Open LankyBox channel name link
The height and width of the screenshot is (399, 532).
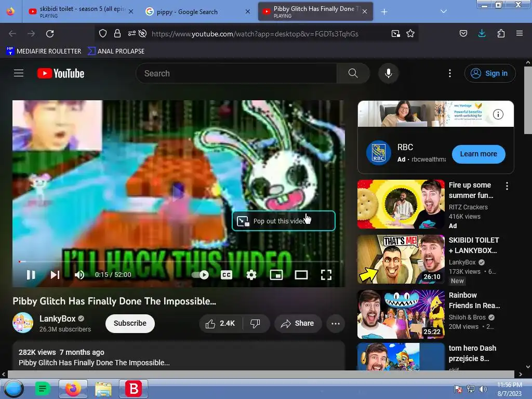[x=57, y=318]
